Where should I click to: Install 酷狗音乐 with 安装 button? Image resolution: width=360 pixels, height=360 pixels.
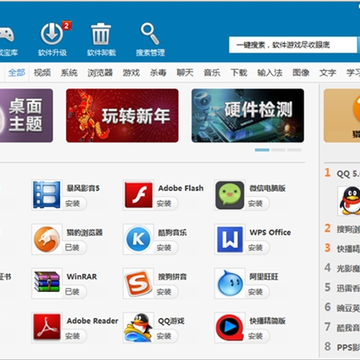click(x=165, y=248)
